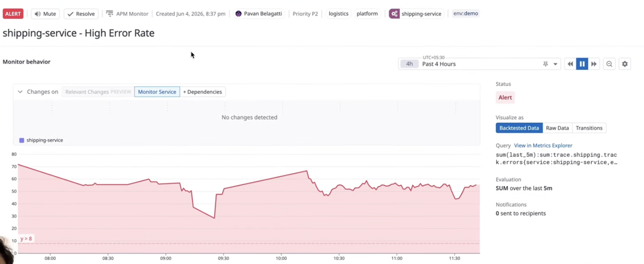The image size is (644, 264).
Task: Click 'No changes detected' message
Action: click(x=249, y=117)
